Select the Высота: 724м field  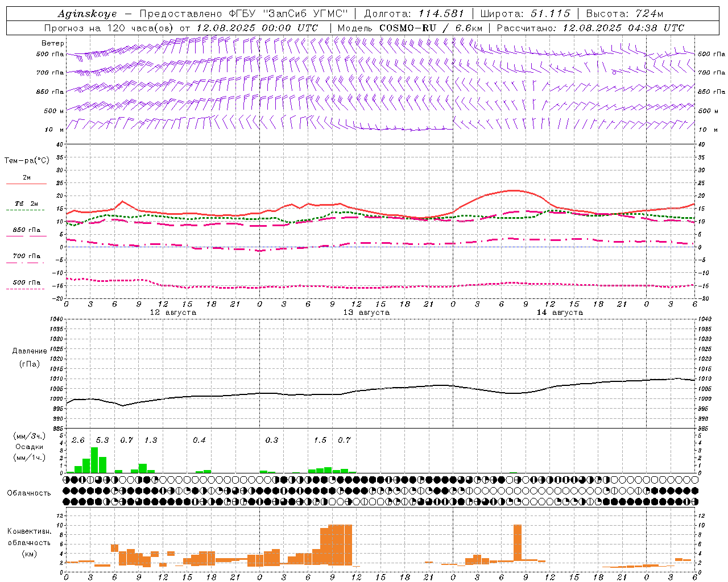624,14
